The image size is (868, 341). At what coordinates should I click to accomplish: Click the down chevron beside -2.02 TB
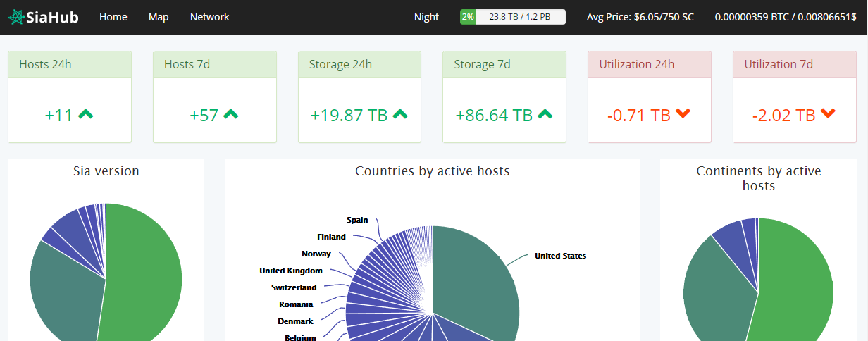pyautogui.click(x=828, y=114)
